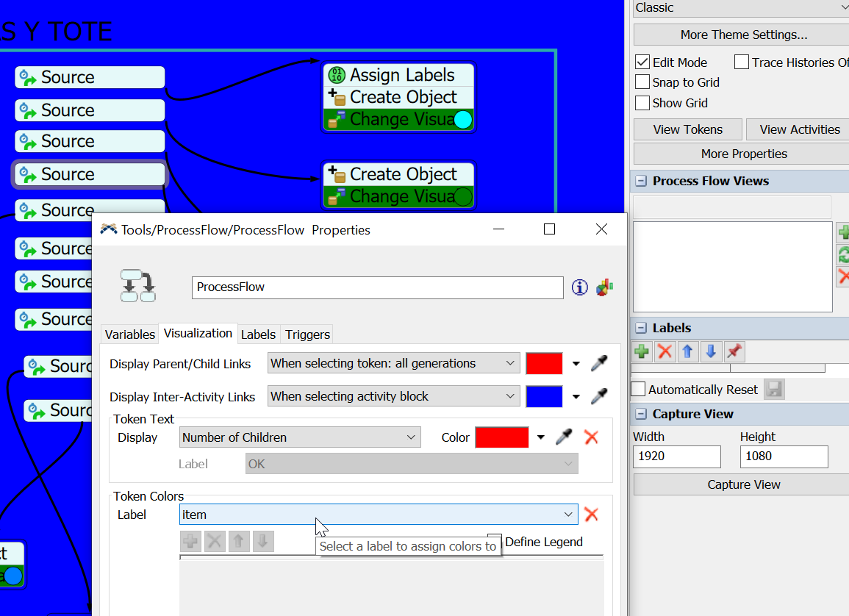Click the green add label plus icon
Image resolution: width=849 pixels, height=616 pixels.
pos(642,352)
